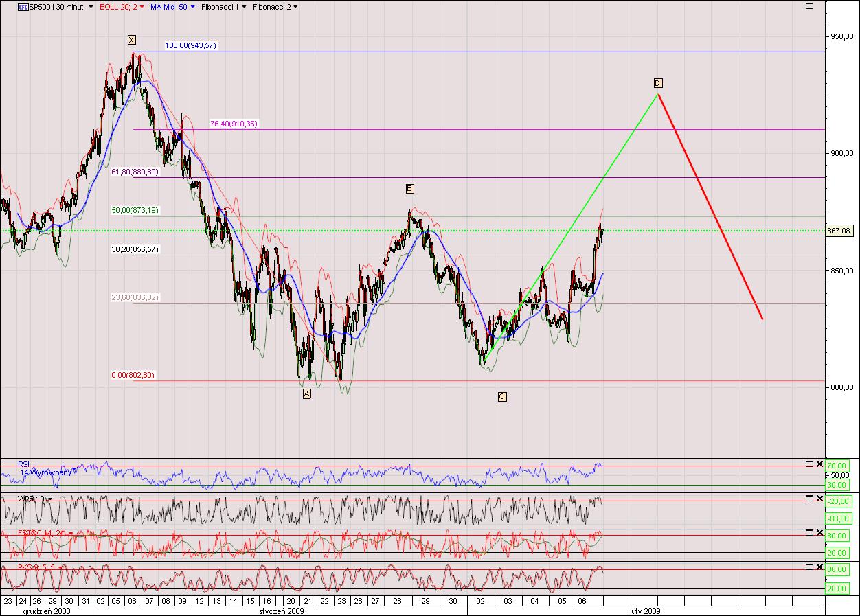Click the RSI 30,00 oversold level tag
Screen dimensions: 860x616
click(x=839, y=485)
